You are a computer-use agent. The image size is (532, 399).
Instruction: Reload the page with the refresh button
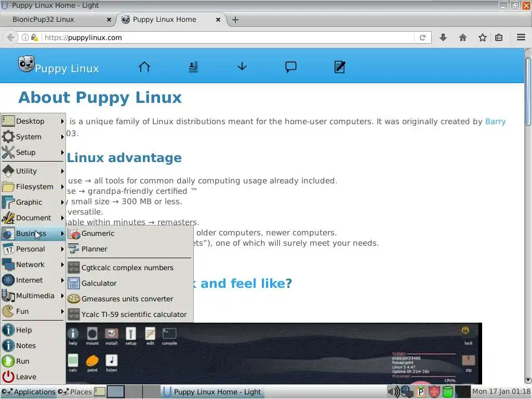coord(422,37)
